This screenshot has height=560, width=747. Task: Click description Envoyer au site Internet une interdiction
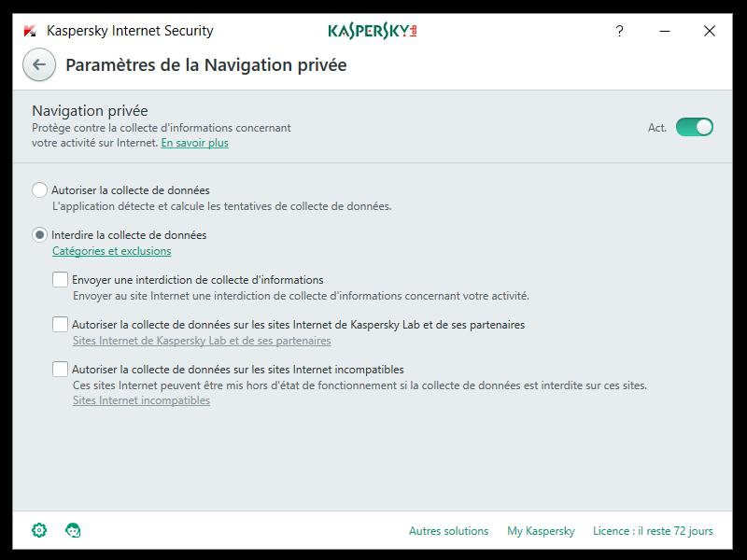301,296
